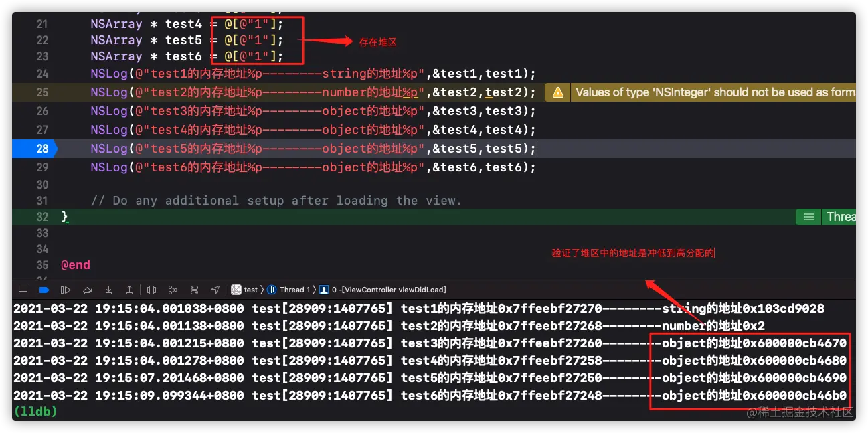Open the Debug Memory Graph

click(173, 290)
